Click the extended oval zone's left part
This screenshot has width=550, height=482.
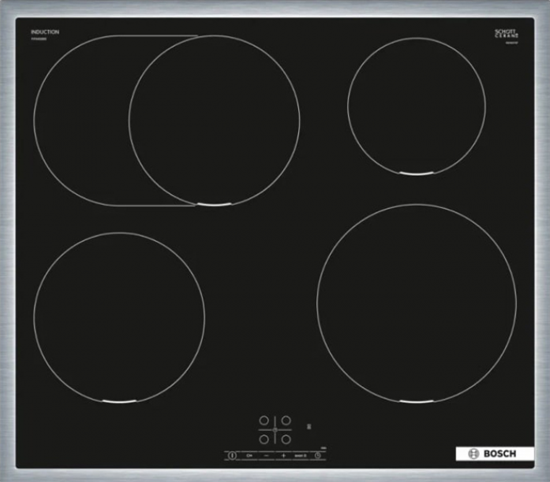81,120
